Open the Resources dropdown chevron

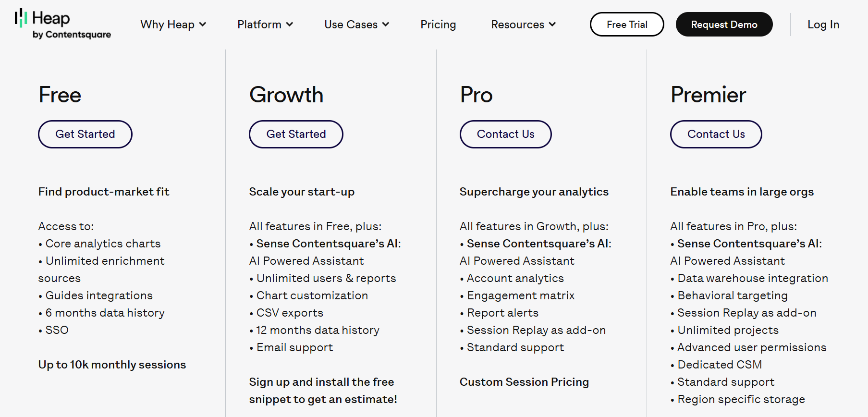pos(552,25)
